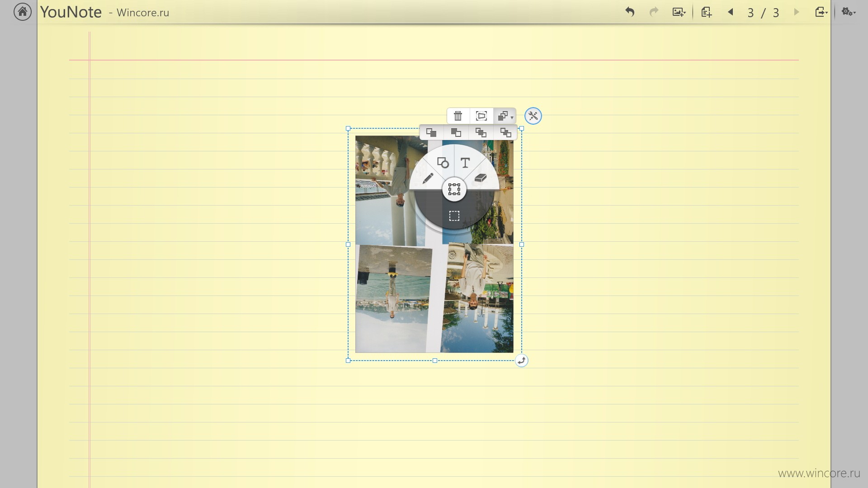Click the 3 / 3 page indicator
This screenshot has width=868, height=488.
[763, 13]
